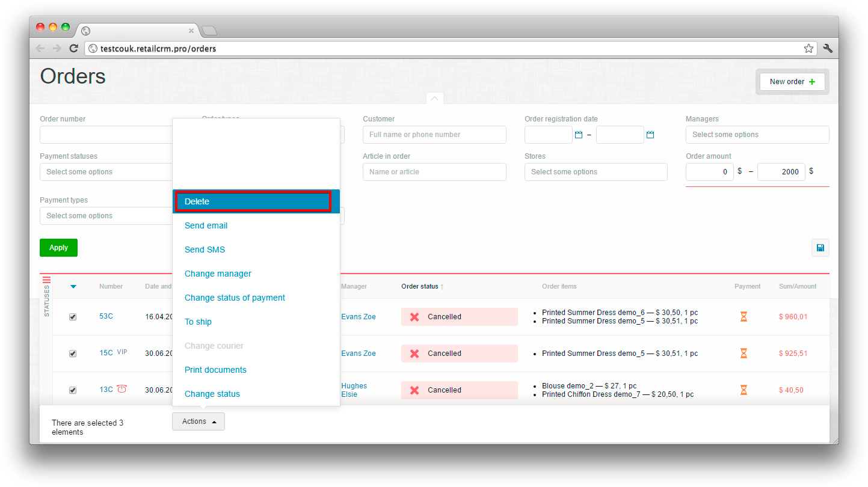Click the $ 925,51 amount

pyautogui.click(x=793, y=354)
